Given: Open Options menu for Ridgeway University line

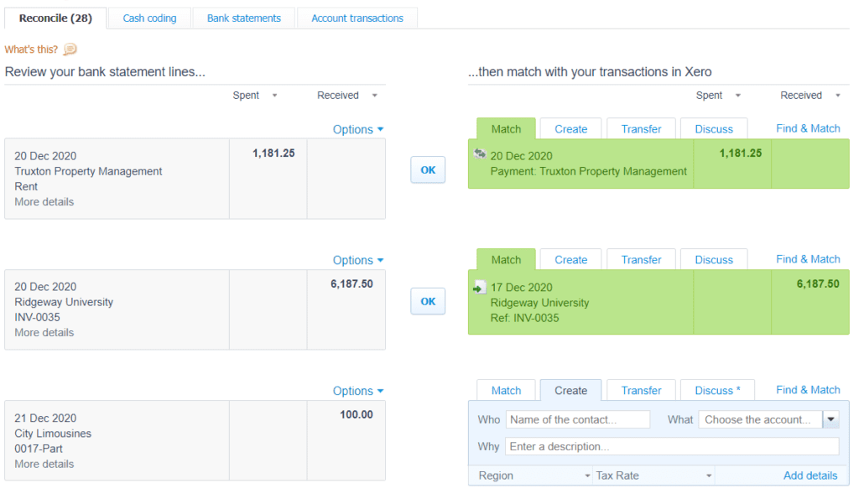Looking at the screenshot, I should coord(358,260).
